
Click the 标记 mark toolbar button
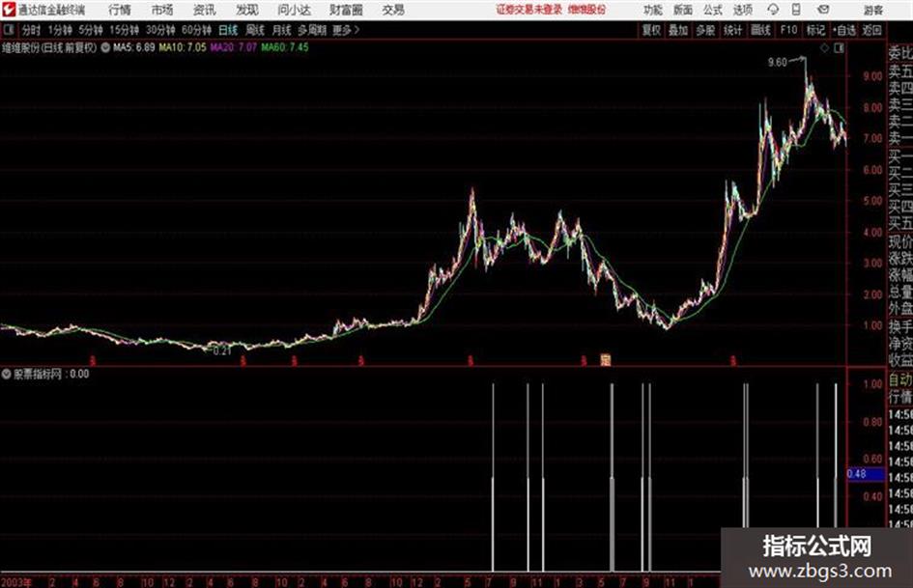pyautogui.click(x=815, y=30)
